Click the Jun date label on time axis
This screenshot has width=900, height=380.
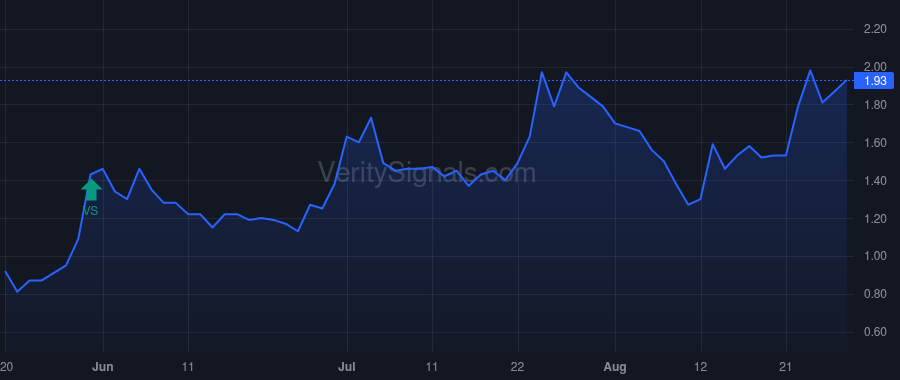click(103, 367)
